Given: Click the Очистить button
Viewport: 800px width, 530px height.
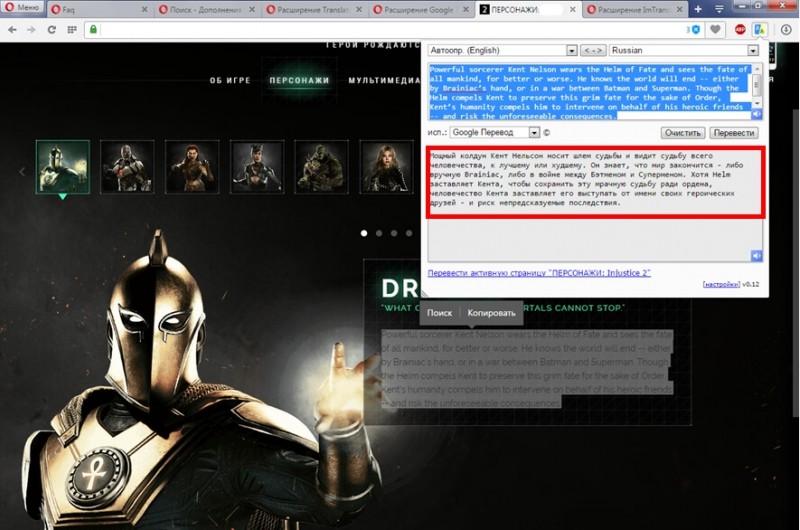Looking at the screenshot, I should 683,133.
